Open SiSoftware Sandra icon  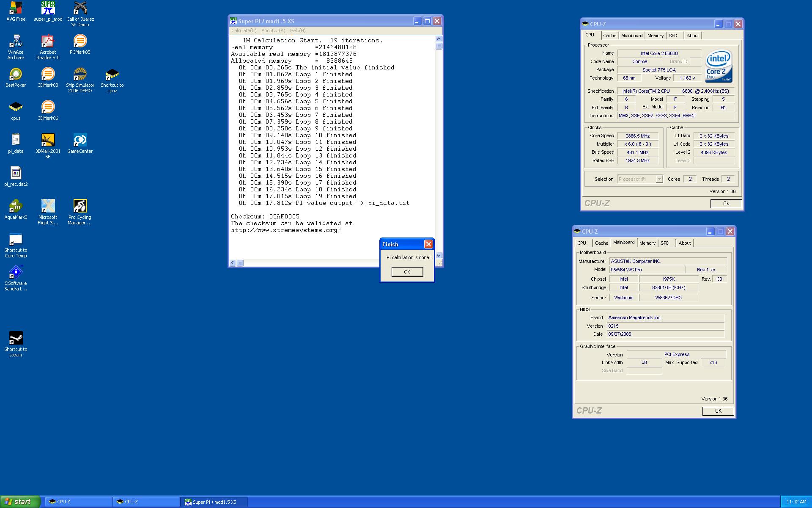click(x=16, y=278)
